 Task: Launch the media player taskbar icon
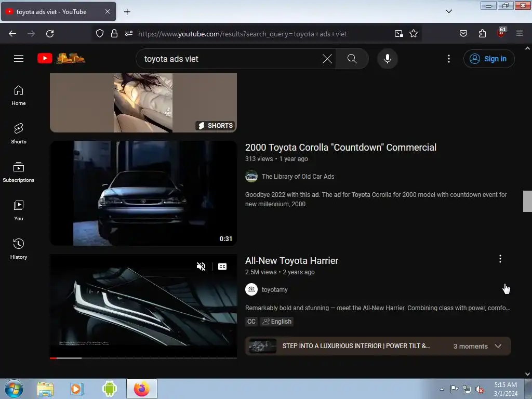click(x=77, y=389)
